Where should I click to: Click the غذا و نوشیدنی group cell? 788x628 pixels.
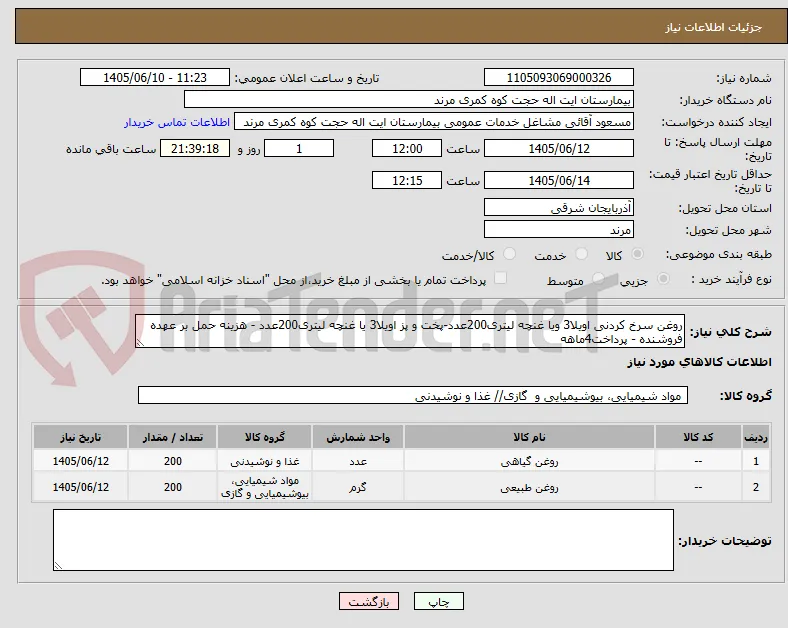264,461
